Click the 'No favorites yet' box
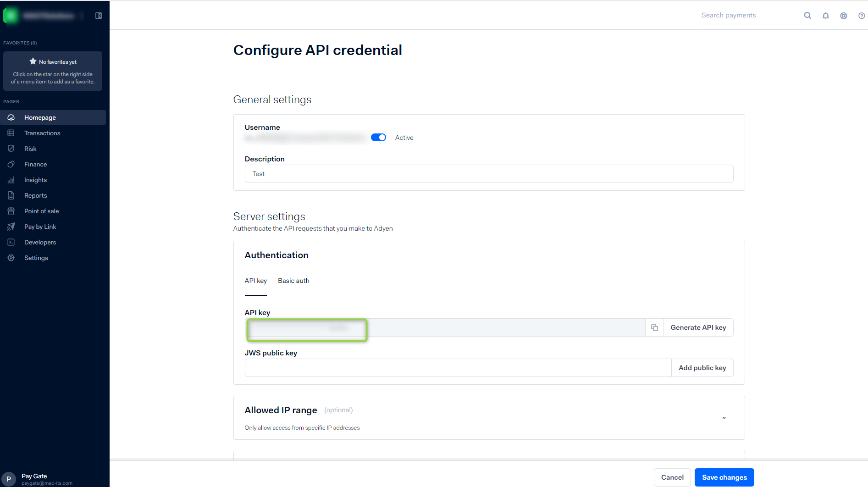Image resolution: width=868 pixels, height=487 pixels. [53, 71]
